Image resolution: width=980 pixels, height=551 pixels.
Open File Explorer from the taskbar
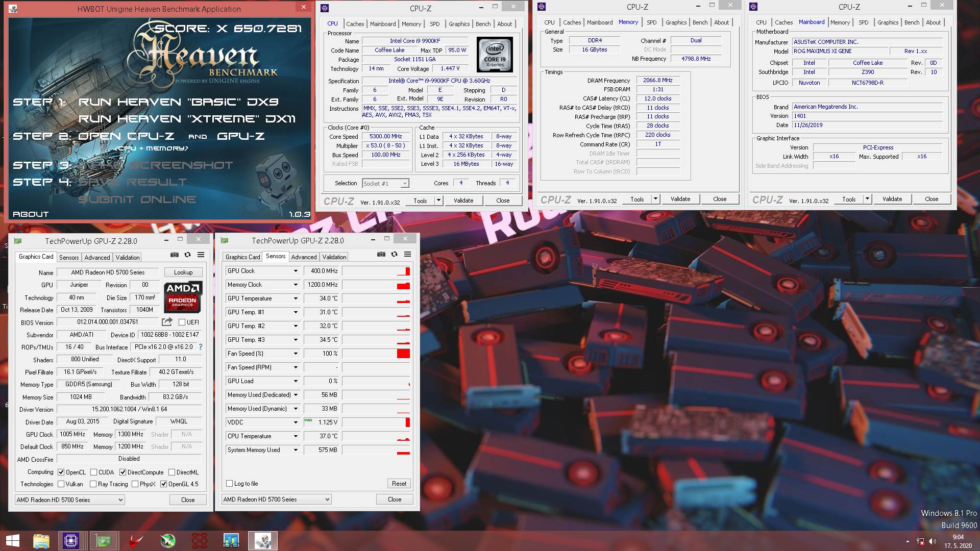[41, 541]
